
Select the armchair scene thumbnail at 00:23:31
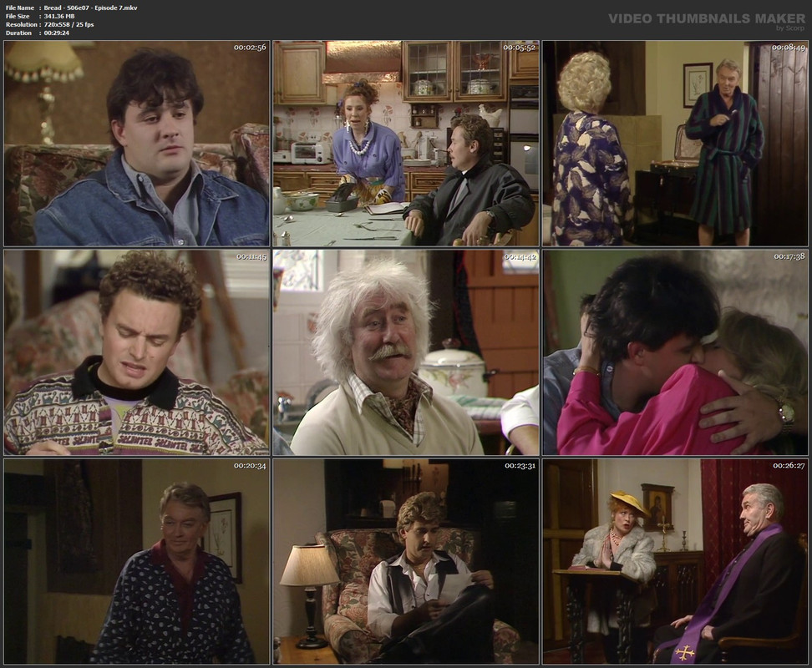[406, 561]
